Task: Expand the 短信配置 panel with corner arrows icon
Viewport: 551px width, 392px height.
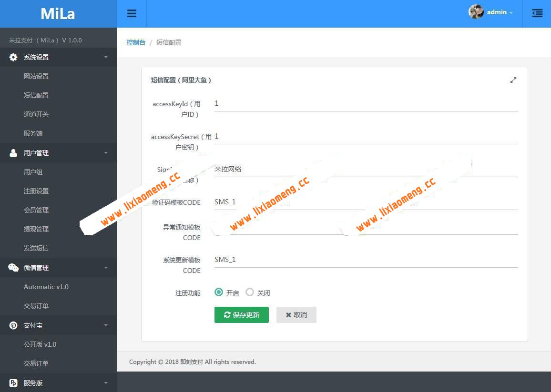Action: [513, 80]
